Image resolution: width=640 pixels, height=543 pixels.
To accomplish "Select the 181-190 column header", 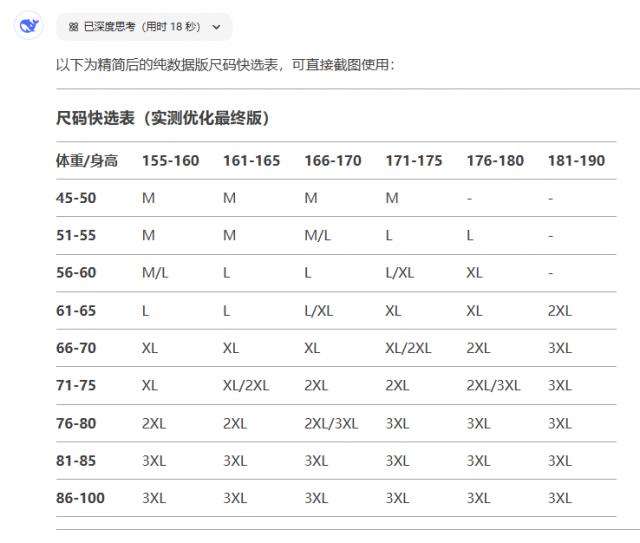I will pos(576,160).
